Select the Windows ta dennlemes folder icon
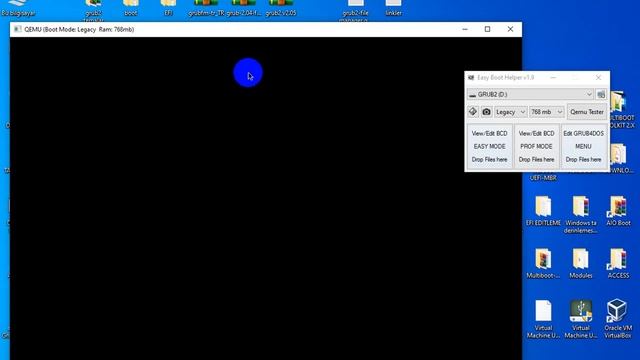 [581, 215]
